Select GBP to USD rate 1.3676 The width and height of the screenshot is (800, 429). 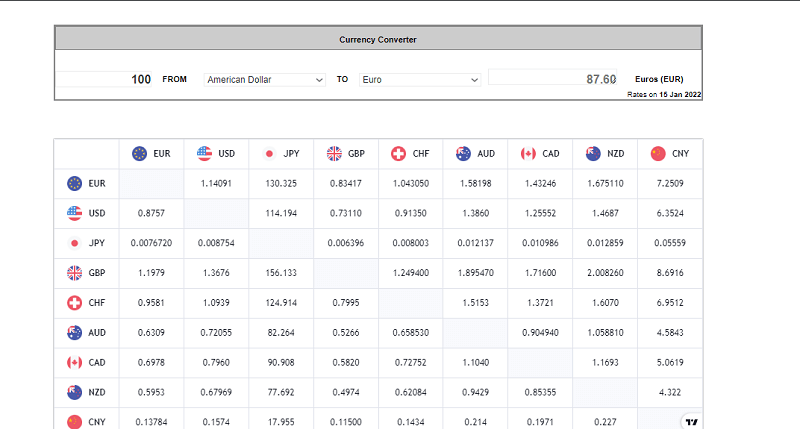pyautogui.click(x=216, y=273)
